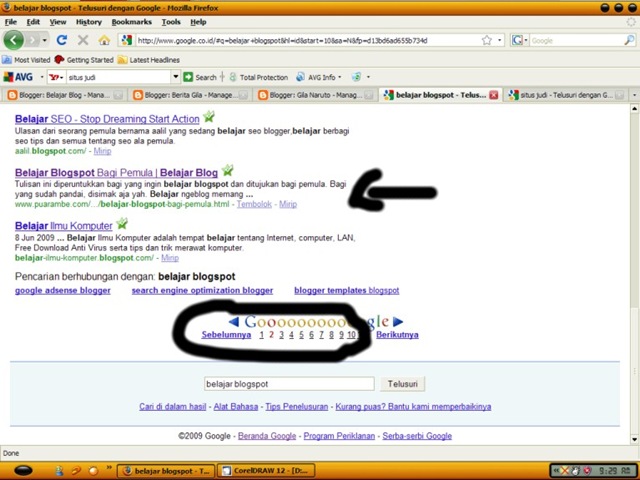
Task: Reload the page with the refresh icon
Action: point(62,40)
